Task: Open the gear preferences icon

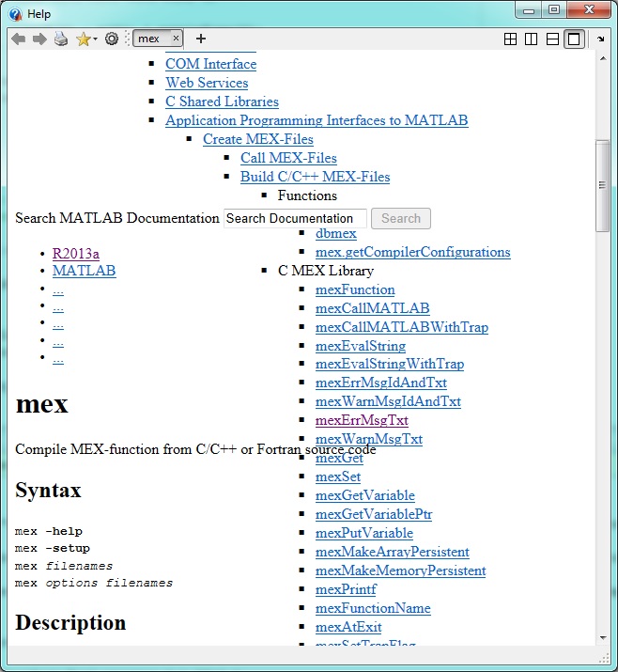Action: (x=112, y=39)
